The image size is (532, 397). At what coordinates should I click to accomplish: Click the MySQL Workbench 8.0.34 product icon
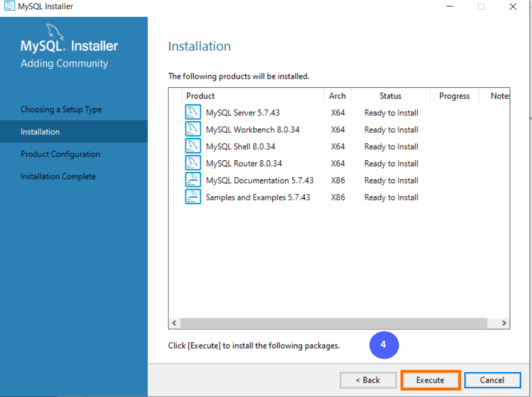pos(193,129)
